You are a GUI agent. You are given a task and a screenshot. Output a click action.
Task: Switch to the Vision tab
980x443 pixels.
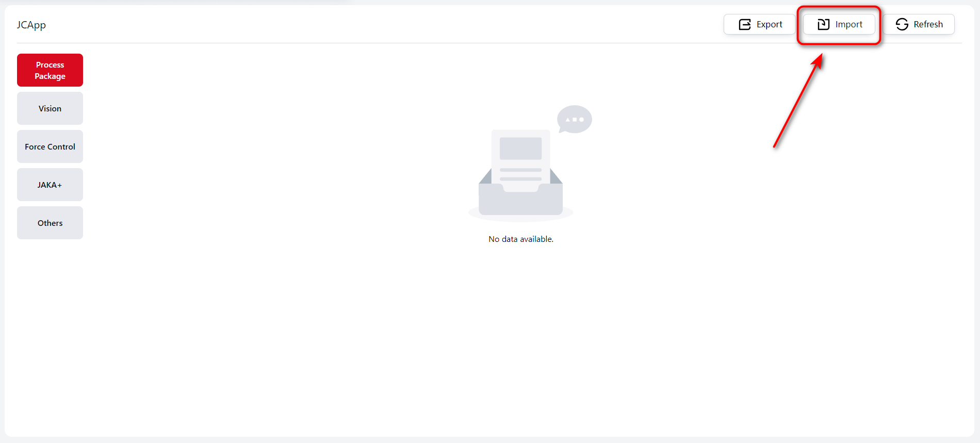point(50,108)
